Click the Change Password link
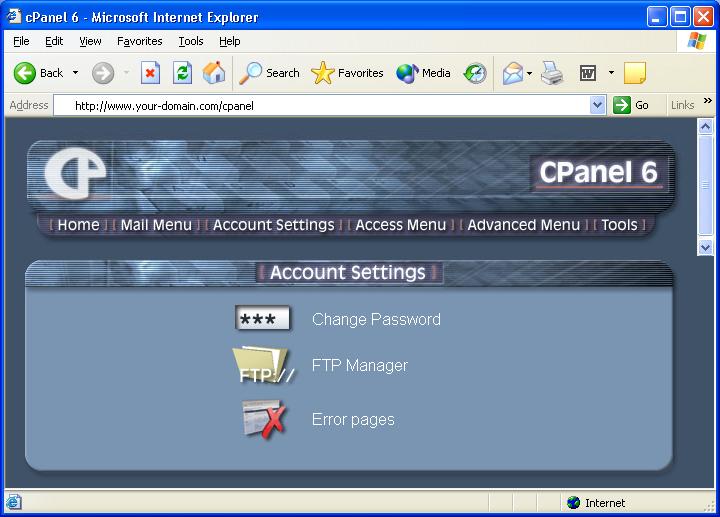The image size is (720, 517). pyautogui.click(x=376, y=319)
